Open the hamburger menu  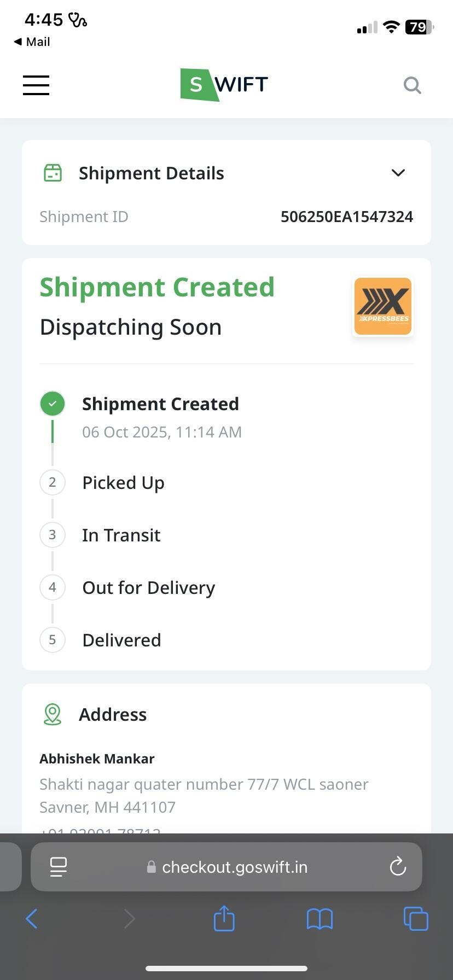[36, 85]
